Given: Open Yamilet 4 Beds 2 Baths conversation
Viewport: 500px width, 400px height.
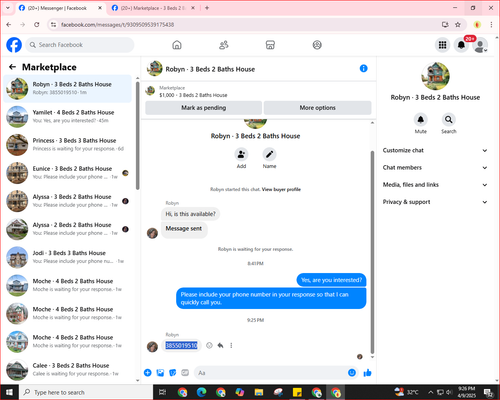Looking at the screenshot, I should (x=68, y=116).
